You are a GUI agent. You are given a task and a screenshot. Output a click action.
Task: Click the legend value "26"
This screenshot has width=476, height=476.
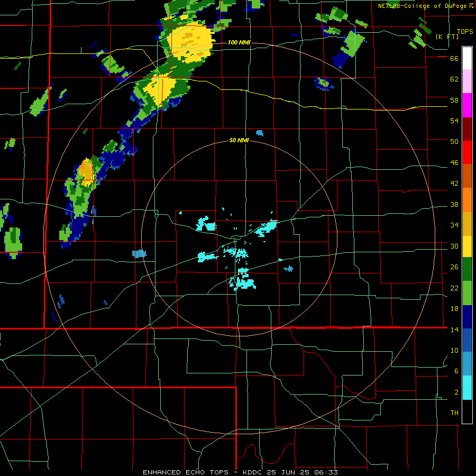tap(454, 267)
